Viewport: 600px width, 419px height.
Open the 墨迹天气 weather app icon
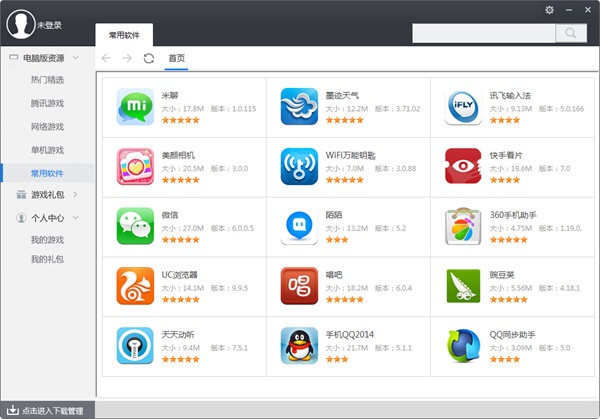tap(299, 107)
